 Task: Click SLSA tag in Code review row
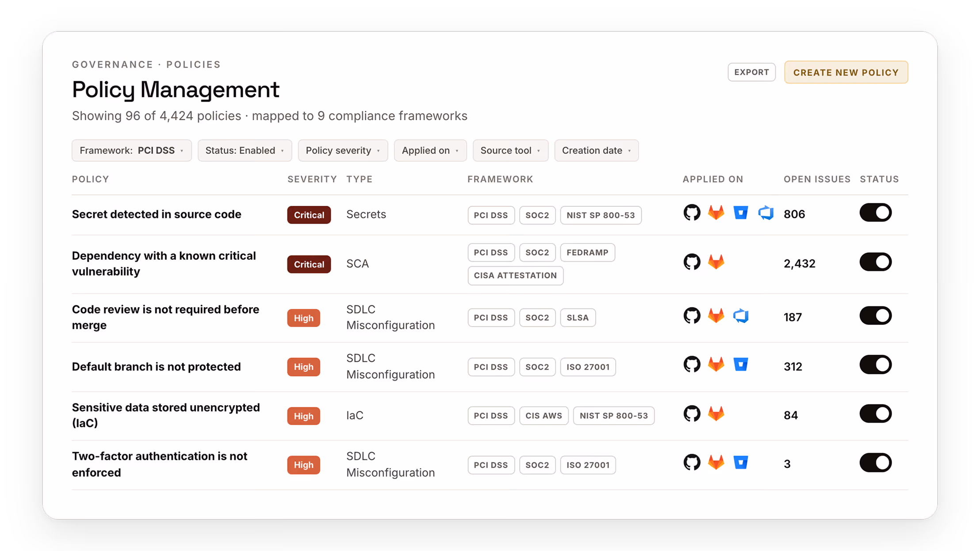click(578, 318)
